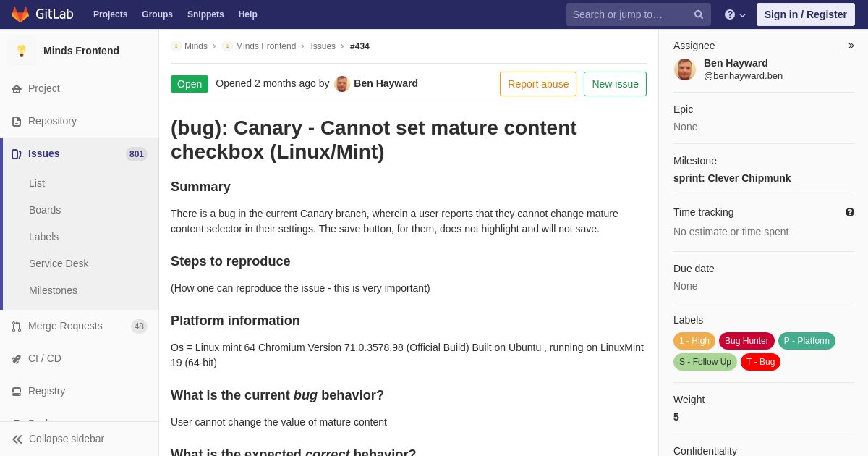Viewport: 868px width, 456px height.
Task: Click the Minds Frontend lightbulb avatar
Action: pyautogui.click(x=22, y=51)
